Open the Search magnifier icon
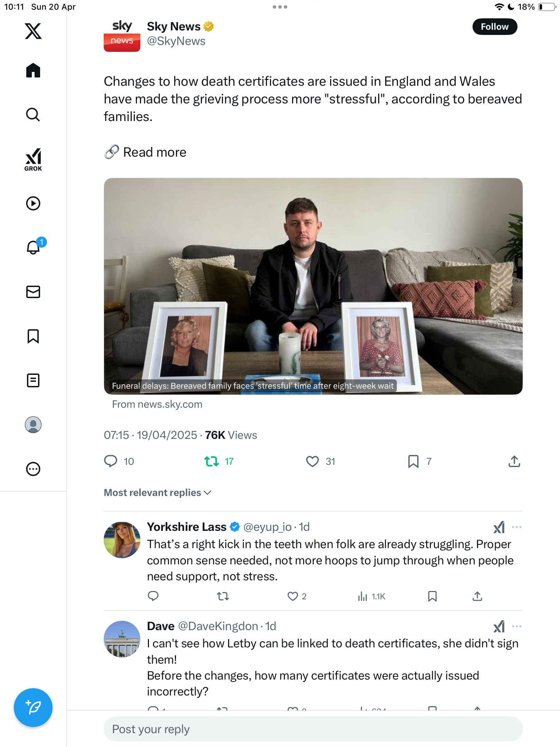The height and width of the screenshot is (747, 560). (33, 114)
